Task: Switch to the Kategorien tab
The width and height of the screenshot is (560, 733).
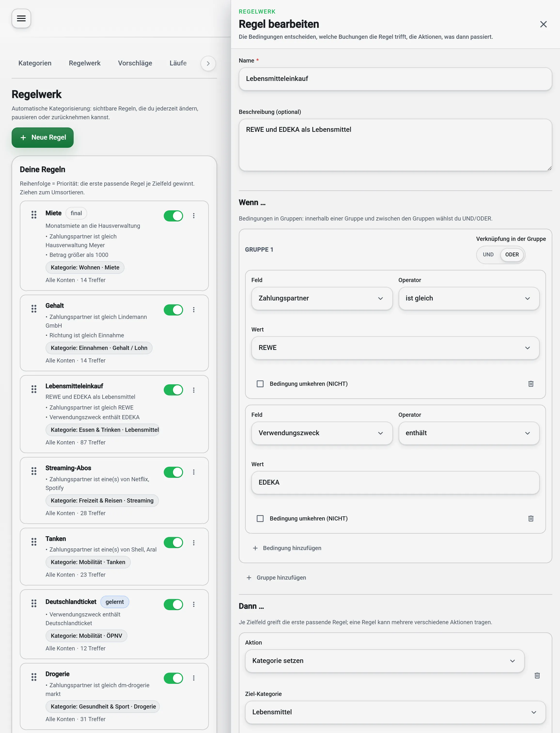Action: 35,63
